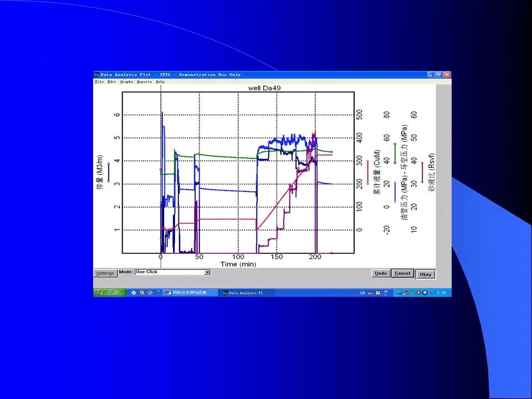Click the 100 tick on time axis

pyautogui.click(x=238, y=257)
